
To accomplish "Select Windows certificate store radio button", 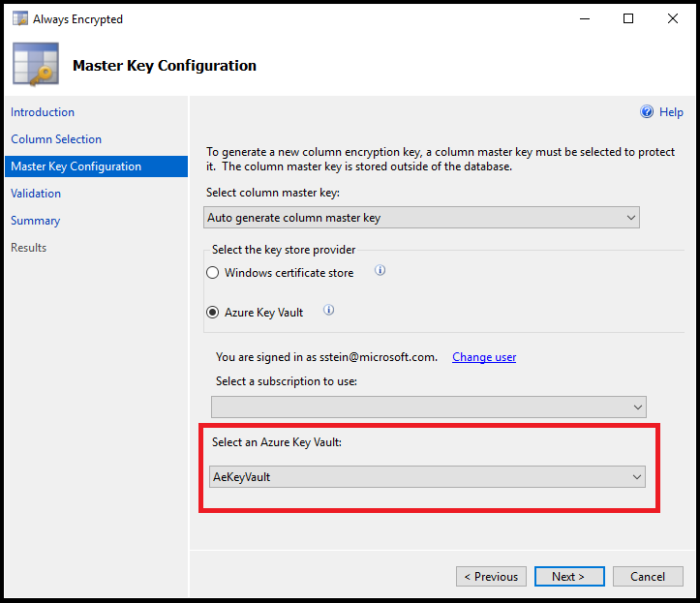I will [213, 273].
